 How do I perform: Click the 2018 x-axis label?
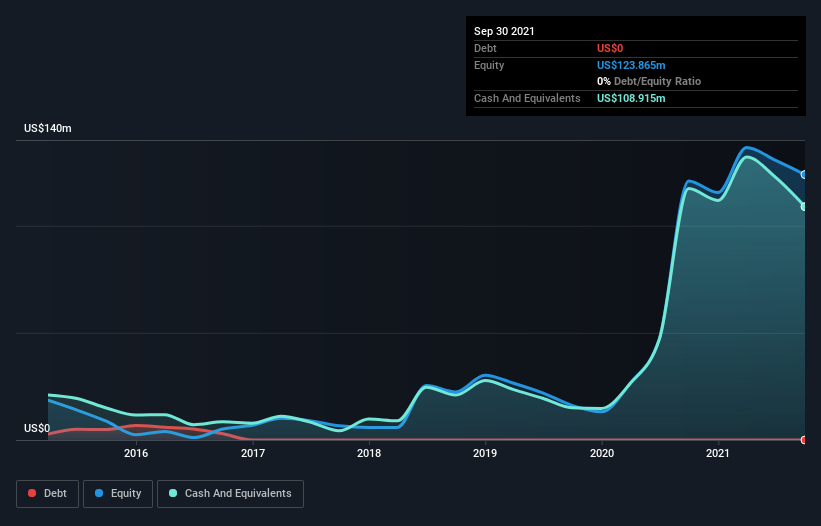tap(369, 453)
